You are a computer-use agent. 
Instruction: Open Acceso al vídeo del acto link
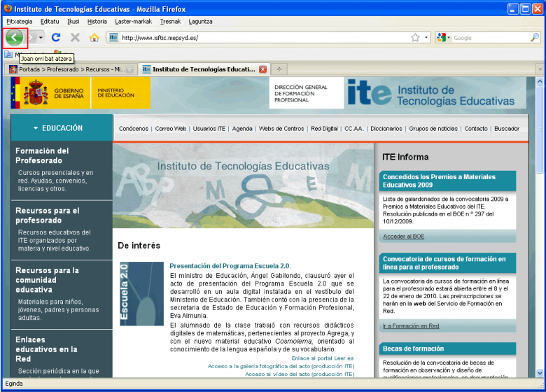(x=300, y=374)
